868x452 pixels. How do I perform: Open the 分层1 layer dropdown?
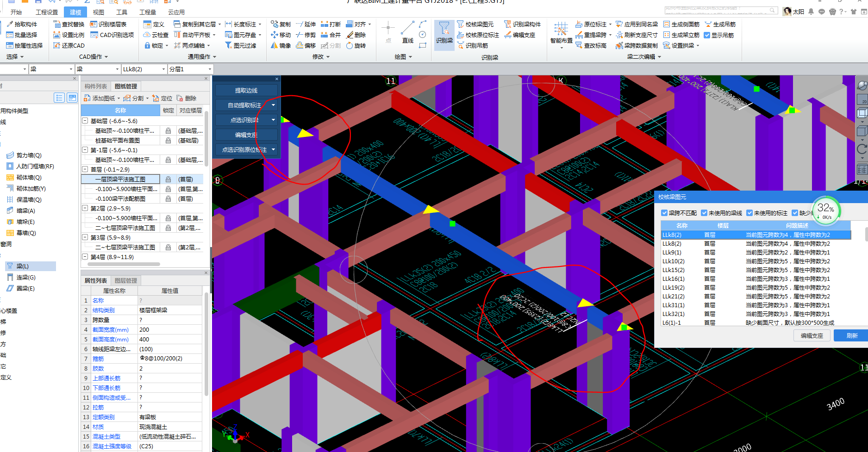click(x=210, y=69)
